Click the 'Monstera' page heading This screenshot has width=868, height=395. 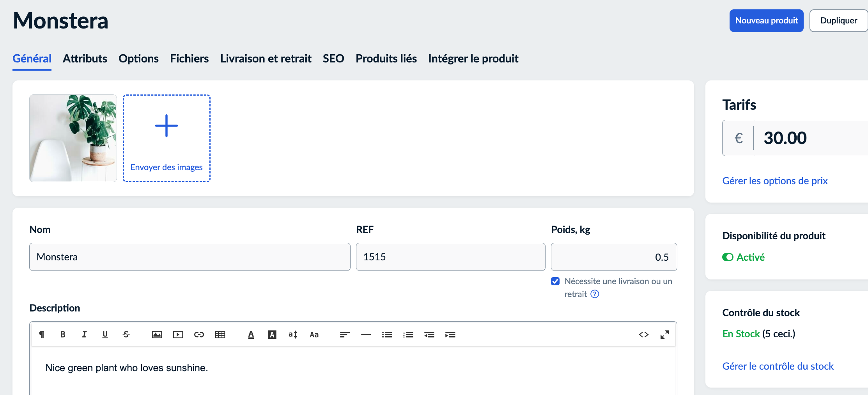(x=60, y=21)
